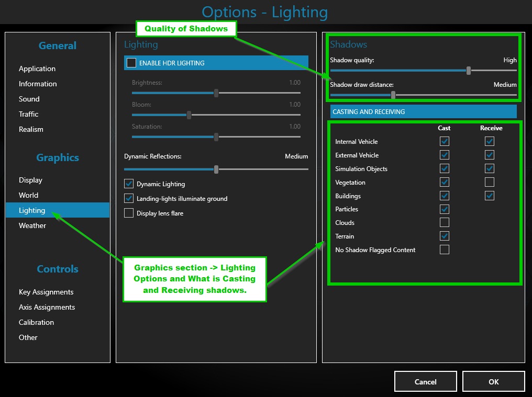Disable Cast shadows for Terrain
The width and height of the screenshot is (532, 397).
point(445,236)
